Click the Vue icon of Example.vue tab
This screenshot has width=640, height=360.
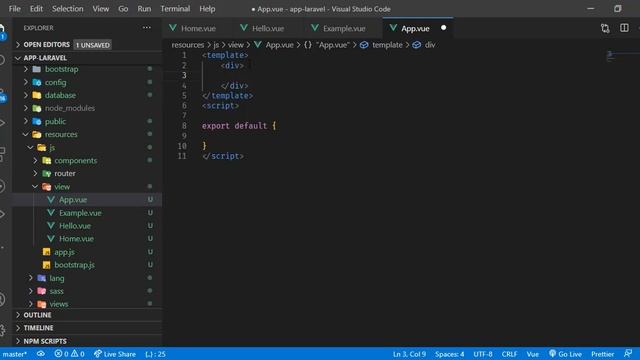315,28
